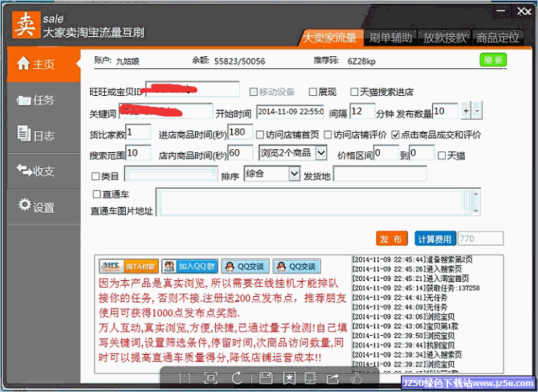
Task: Click the second QQ交谈 chat badge
Action: pos(297,266)
